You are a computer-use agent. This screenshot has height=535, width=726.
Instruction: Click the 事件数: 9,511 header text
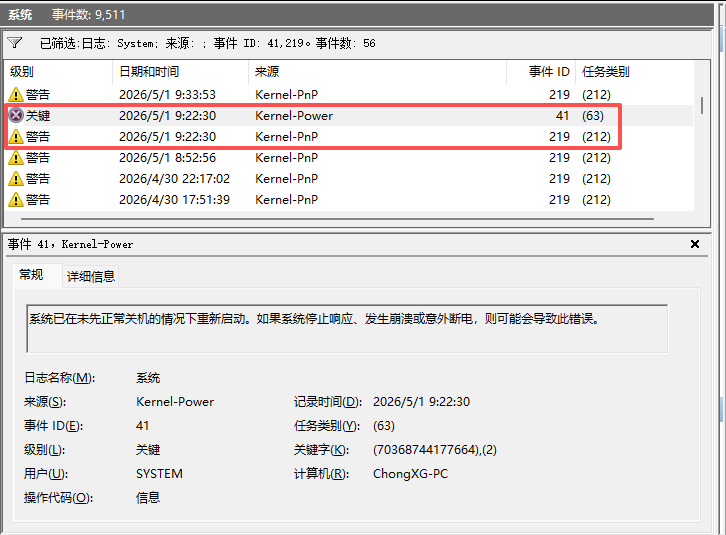tap(88, 15)
